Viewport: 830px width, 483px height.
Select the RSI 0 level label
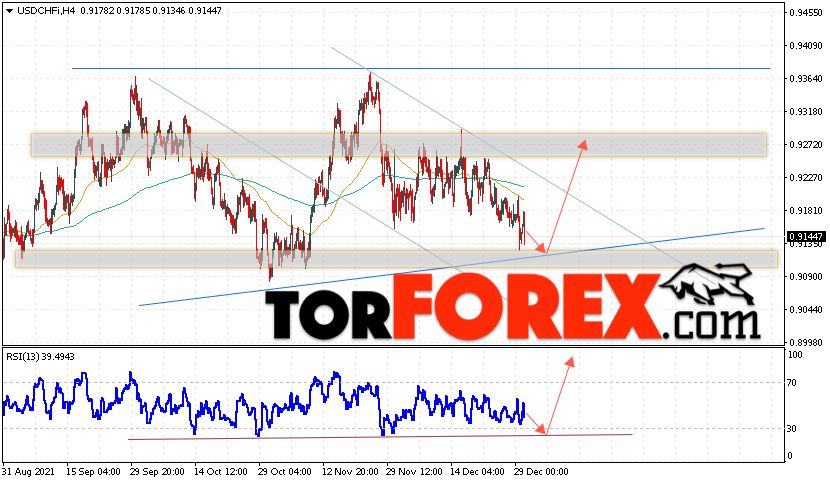[x=790, y=456]
